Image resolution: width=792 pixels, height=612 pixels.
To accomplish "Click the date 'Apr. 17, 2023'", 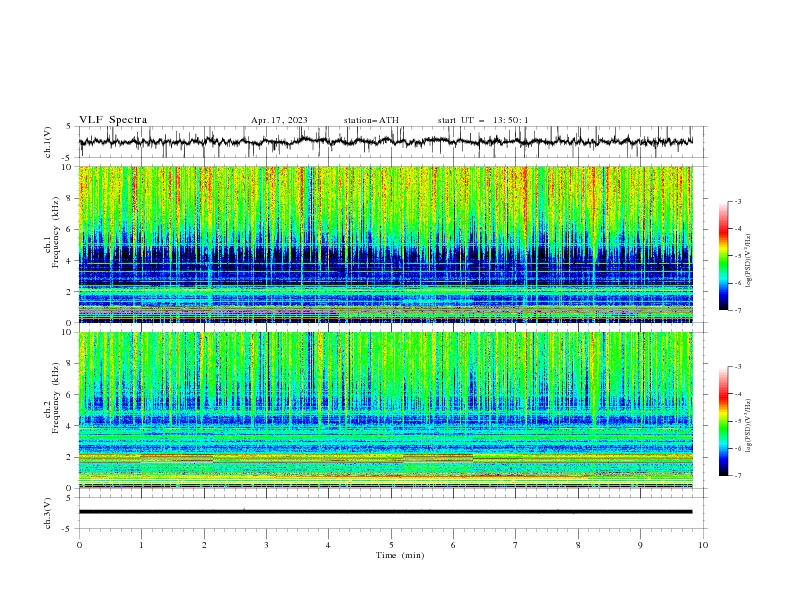I will (279, 120).
